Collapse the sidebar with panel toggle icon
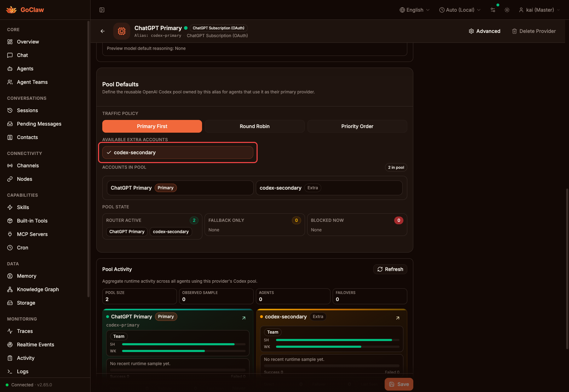This screenshot has height=392, width=569. (102, 10)
